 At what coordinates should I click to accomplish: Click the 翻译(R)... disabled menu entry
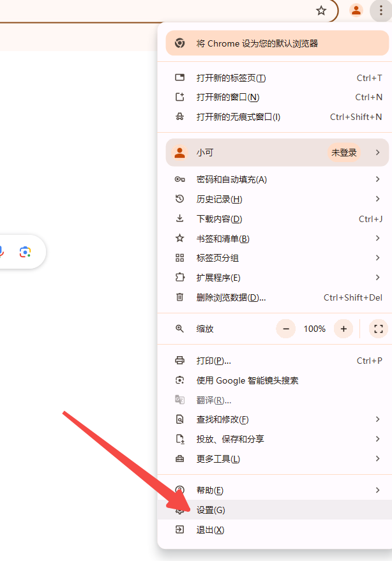tap(275, 400)
